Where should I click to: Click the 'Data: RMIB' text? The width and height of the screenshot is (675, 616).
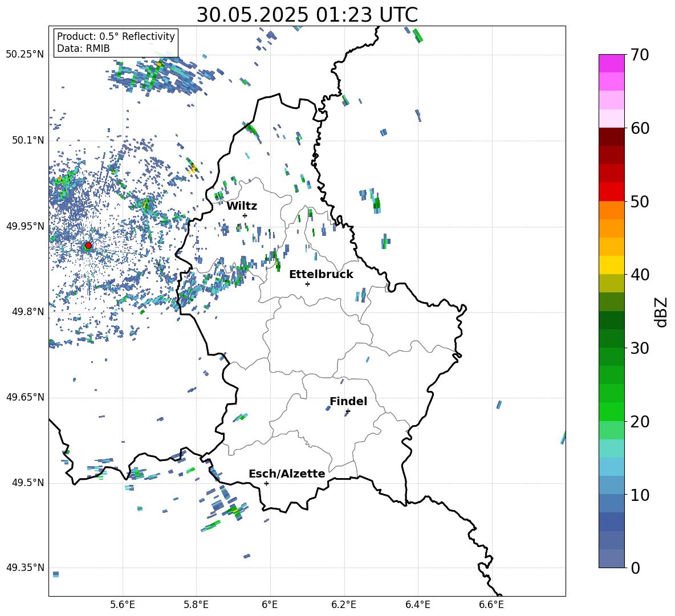[x=83, y=48]
